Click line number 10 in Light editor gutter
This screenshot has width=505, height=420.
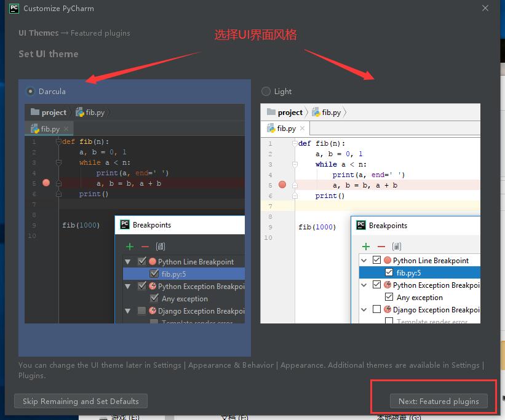(268, 238)
